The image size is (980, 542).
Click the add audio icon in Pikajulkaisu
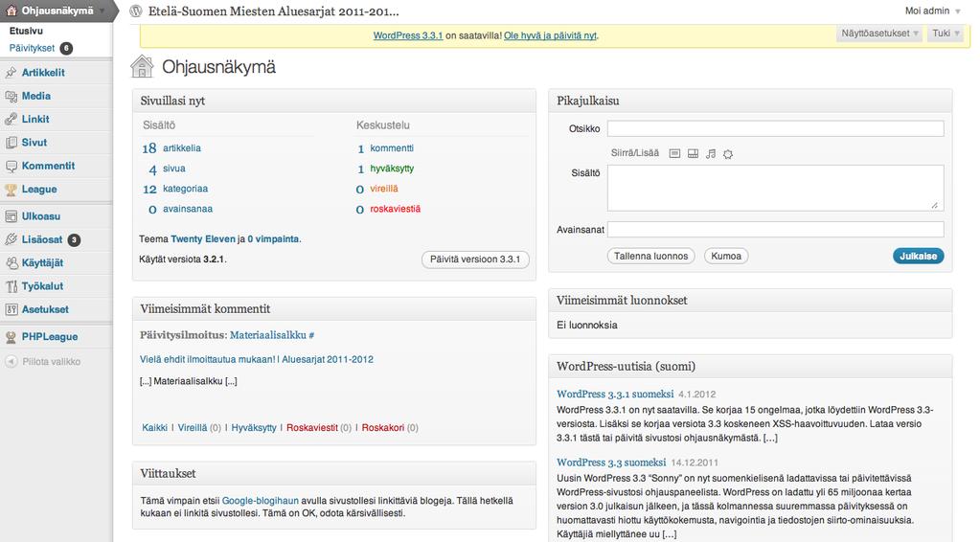pos(711,153)
